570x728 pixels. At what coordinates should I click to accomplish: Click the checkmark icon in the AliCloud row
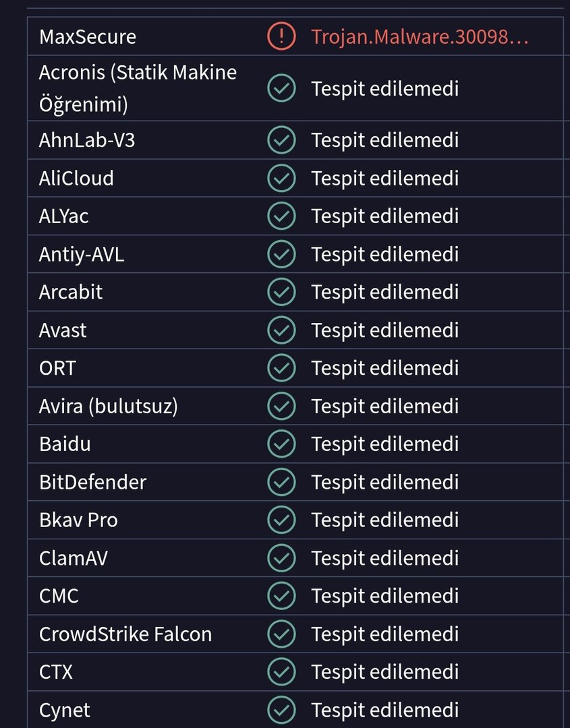[281, 178]
